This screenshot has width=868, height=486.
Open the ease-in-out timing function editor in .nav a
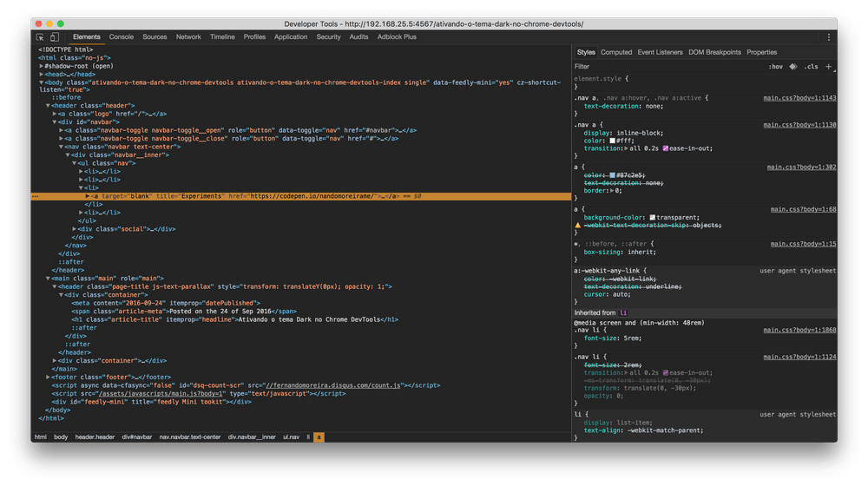click(x=666, y=148)
